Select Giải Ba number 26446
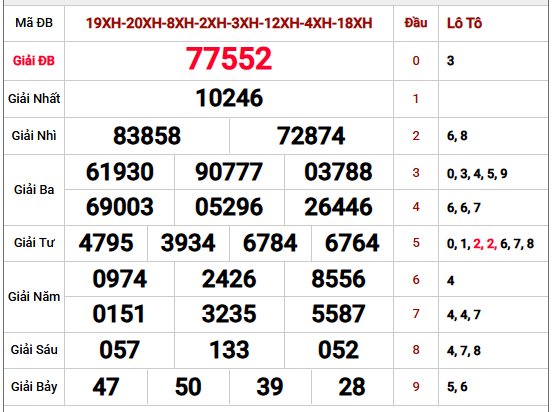The height and width of the screenshot is (412, 554). click(338, 207)
